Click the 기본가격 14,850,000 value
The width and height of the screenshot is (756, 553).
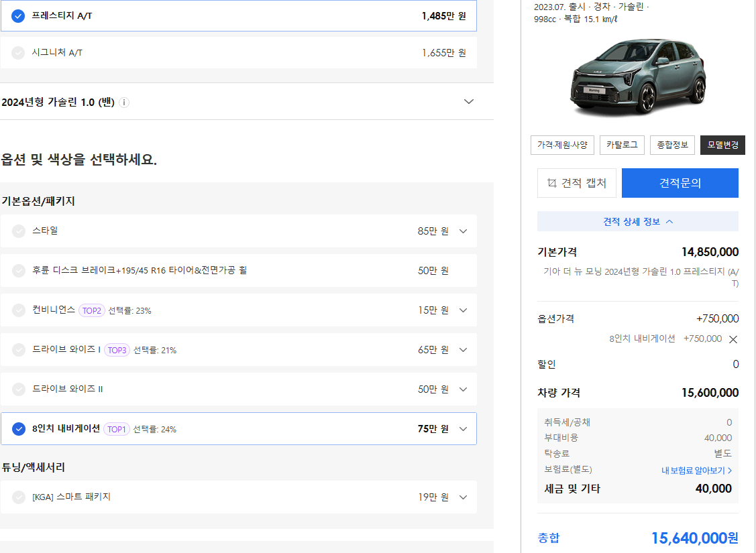point(710,252)
